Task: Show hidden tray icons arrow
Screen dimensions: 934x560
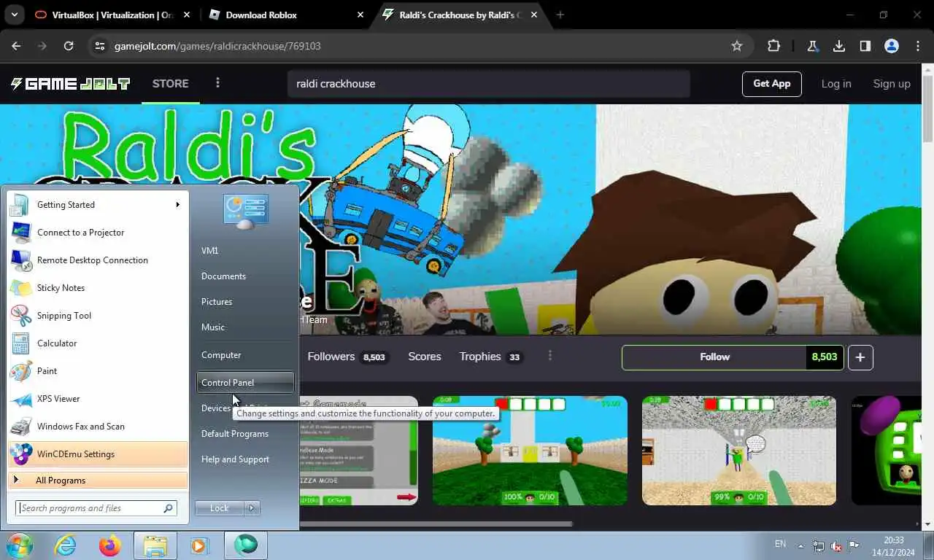Action: [x=801, y=545]
